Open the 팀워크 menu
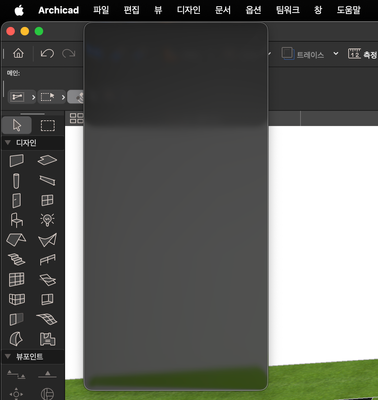 click(288, 10)
